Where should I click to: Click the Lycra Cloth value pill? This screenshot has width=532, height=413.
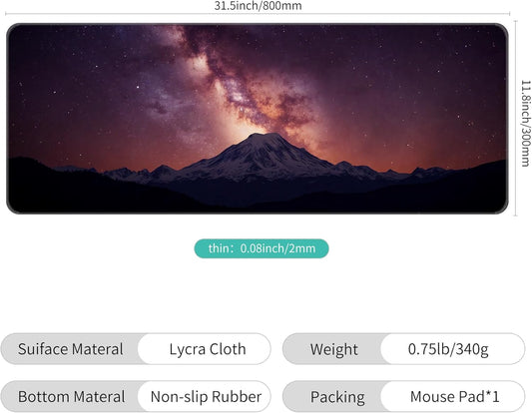click(205, 349)
